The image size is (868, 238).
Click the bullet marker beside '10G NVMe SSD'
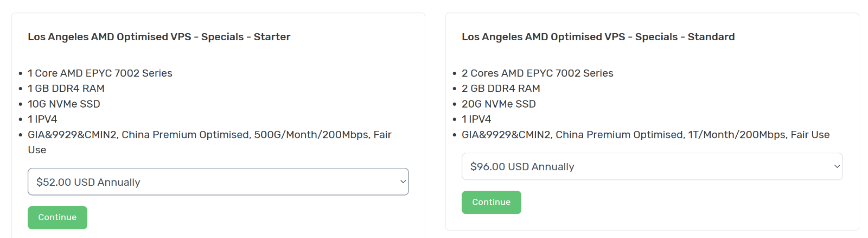21,104
